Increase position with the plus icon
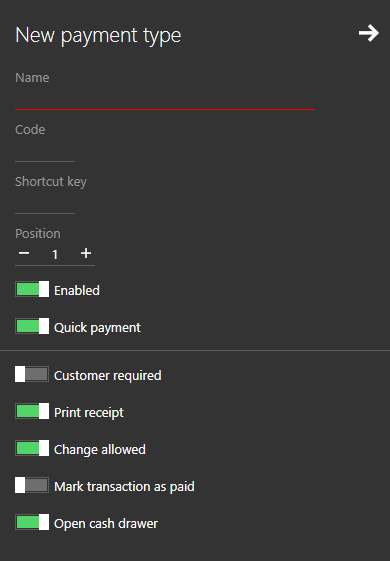Image resolution: width=390 pixels, height=561 pixels. 86,253
